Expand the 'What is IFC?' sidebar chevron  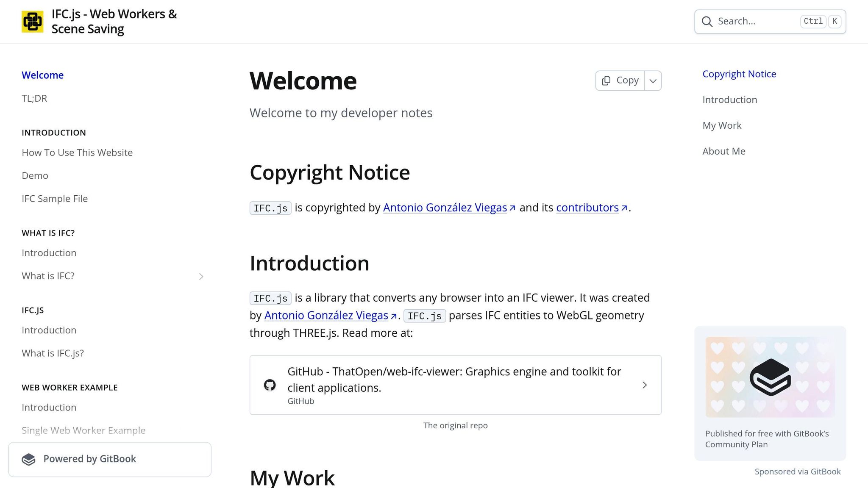pyautogui.click(x=201, y=276)
